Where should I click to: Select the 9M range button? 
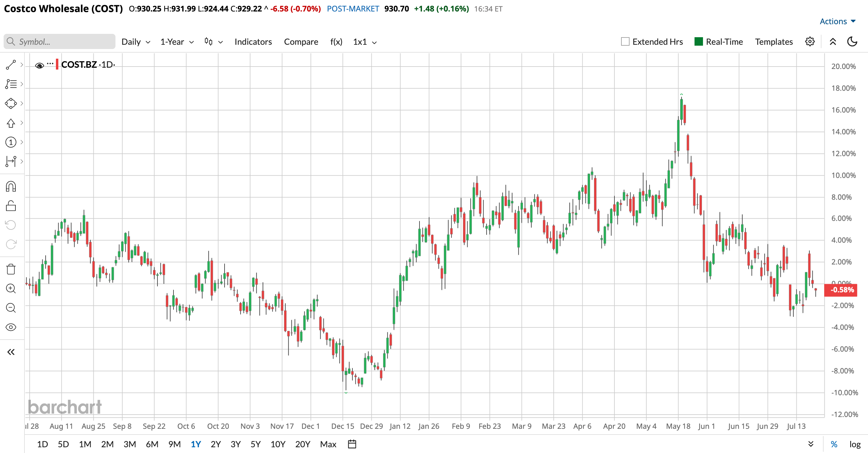pos(174,444)
